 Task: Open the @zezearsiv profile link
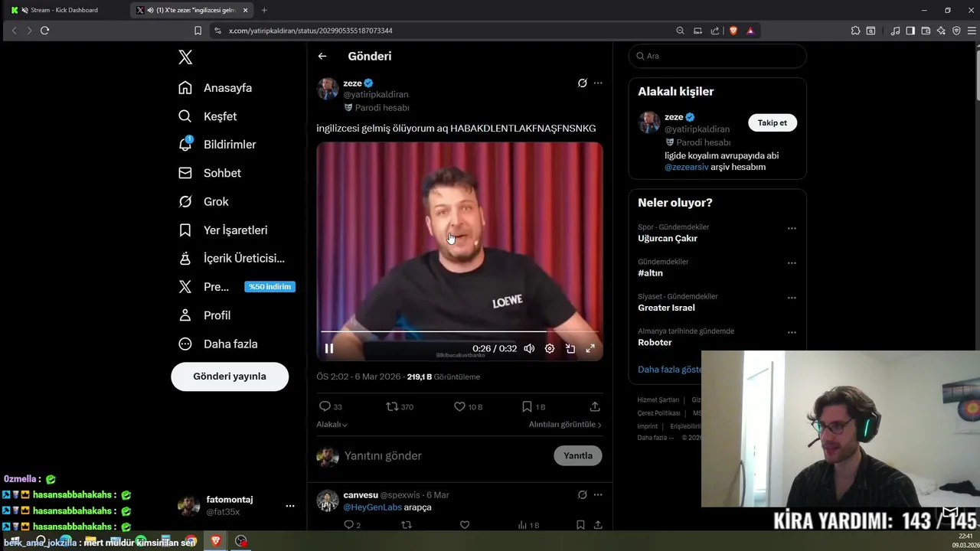687,167
